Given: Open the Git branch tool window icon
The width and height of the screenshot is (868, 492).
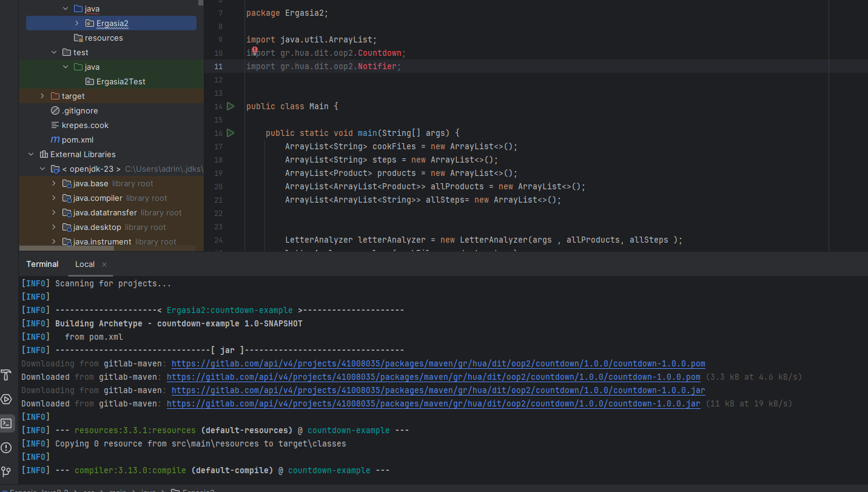Looking at the screenshot, I should [6, 471].
